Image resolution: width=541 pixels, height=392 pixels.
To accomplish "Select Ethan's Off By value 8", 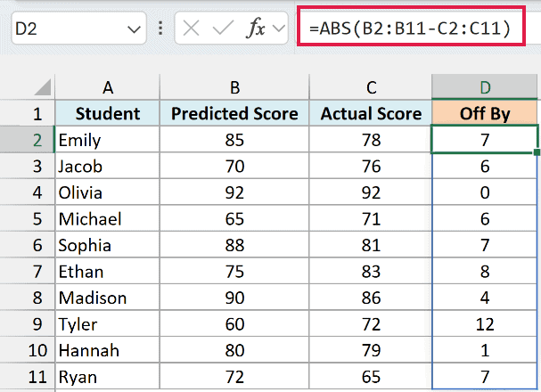I will [x=485, y=271].
